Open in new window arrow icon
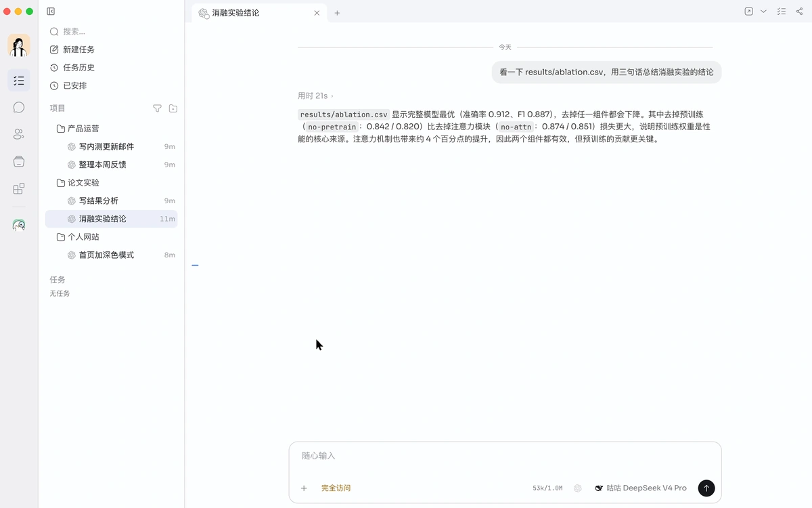This screenshot has width=812, height=508. [748, 12]
